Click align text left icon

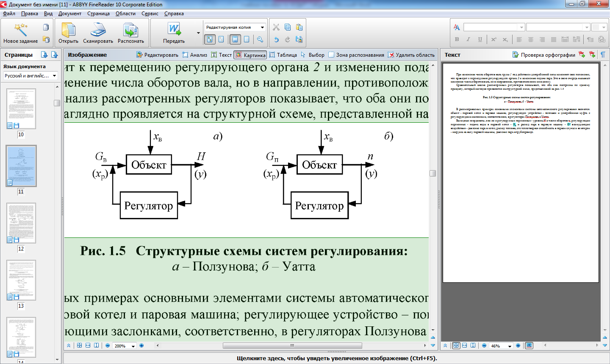(519, 39)
